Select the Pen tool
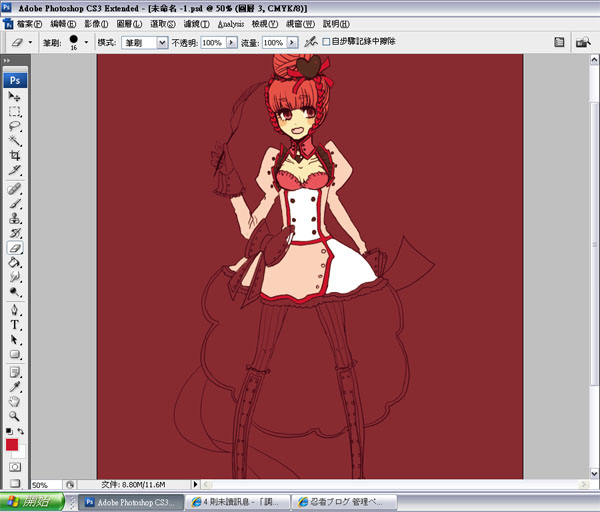Image resolution: width=600 pixels, height=512 pixels. (15, 310)
